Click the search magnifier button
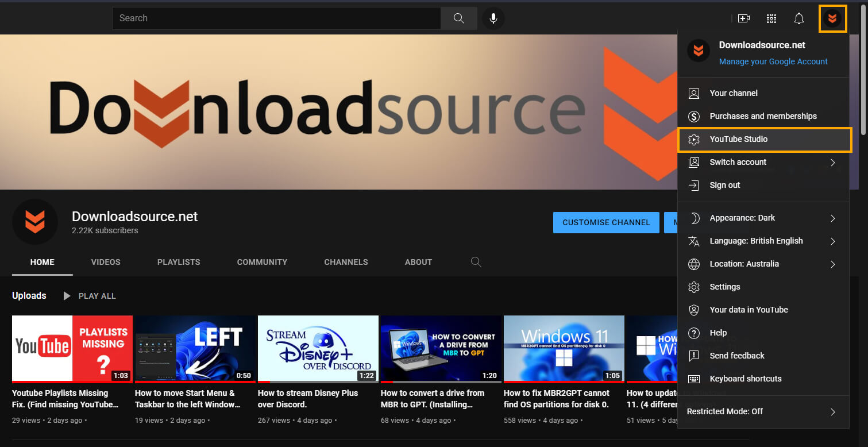Screen dimensions: 868x447 458,18
